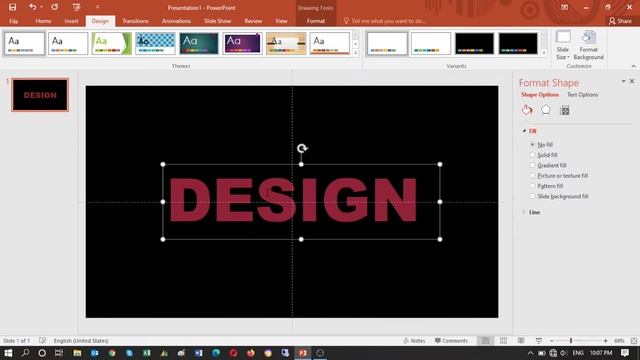The width and height of the screenshot is (640, 360).
Task: Select the Gradient fill option
Action: point(549,165)
